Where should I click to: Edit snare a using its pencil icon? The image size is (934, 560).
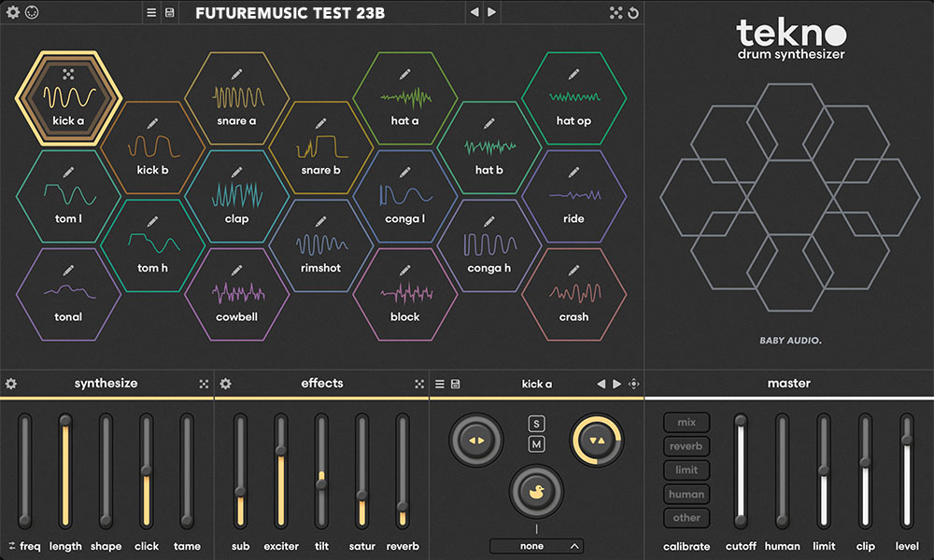point(236,74)
